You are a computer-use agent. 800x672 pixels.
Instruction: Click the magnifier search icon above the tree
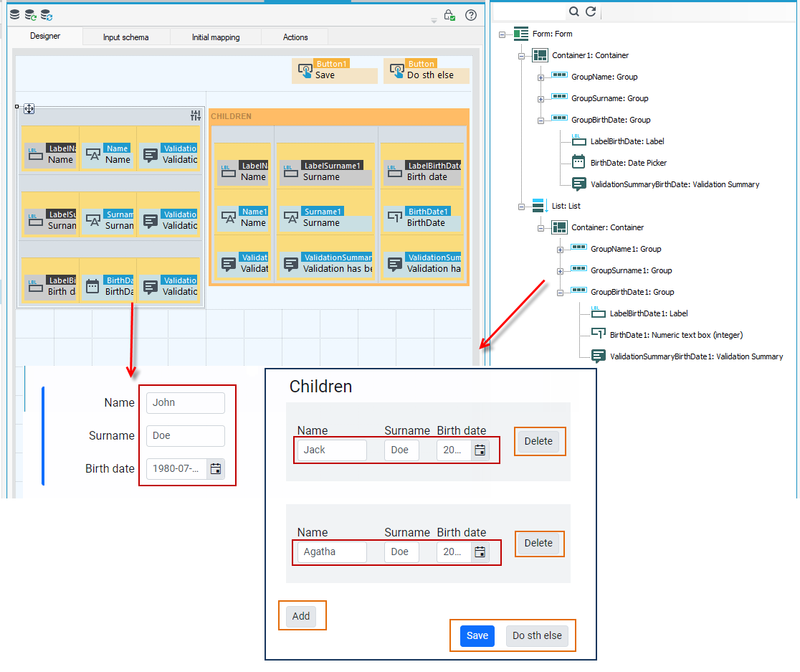coord(574,11)
